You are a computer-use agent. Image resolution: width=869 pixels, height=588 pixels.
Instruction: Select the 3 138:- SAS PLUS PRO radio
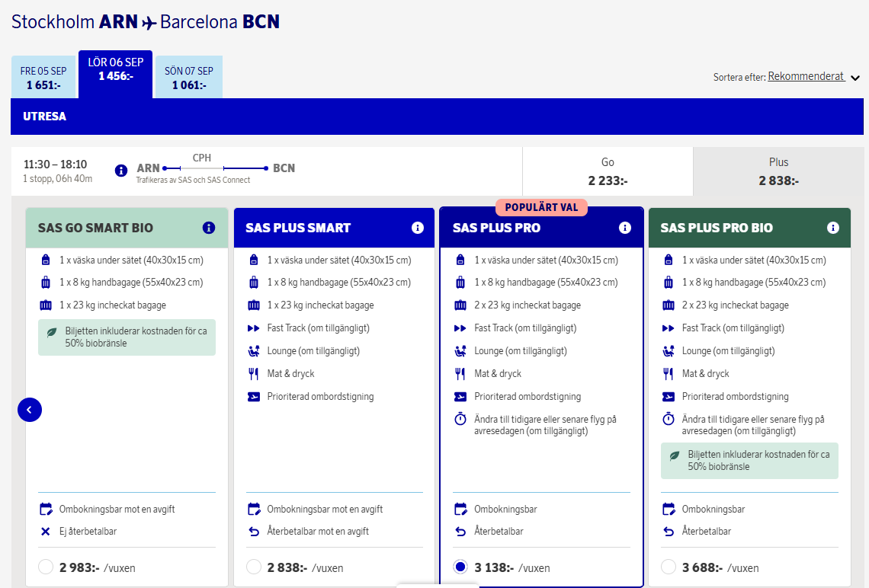pos(460,567)
